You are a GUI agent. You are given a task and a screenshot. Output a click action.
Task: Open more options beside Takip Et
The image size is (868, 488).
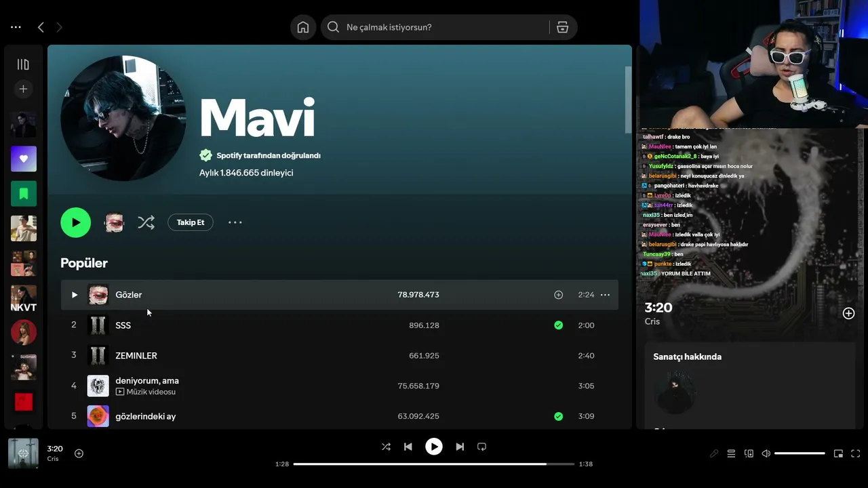click(x=235, y=222)
